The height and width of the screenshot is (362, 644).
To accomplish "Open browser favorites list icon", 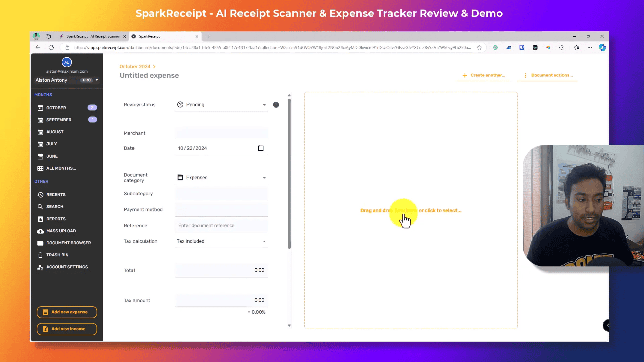I will click(577, 47).
